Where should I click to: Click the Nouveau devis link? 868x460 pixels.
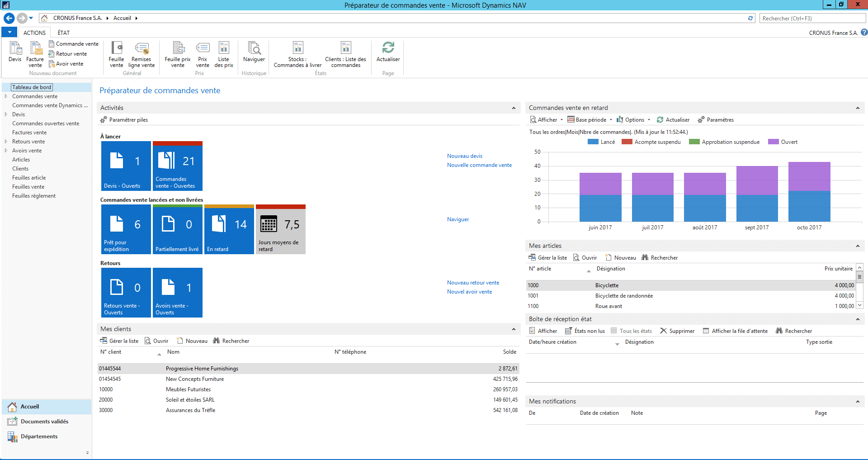465,156
